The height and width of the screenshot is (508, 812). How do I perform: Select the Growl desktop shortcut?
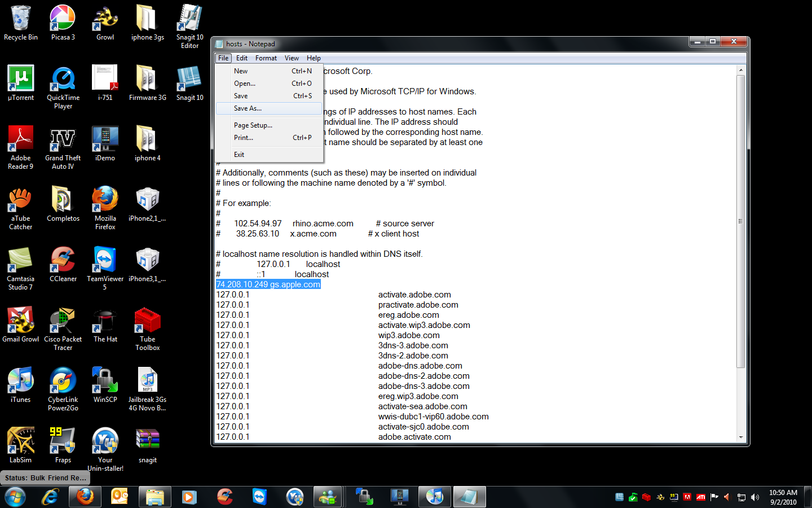coord(105,23)
